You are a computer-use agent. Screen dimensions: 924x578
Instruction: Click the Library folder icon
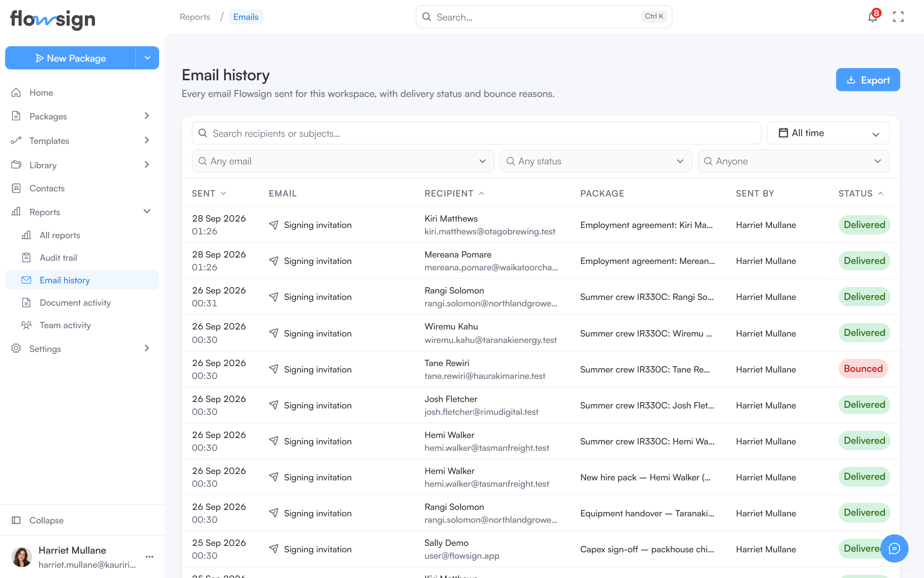[x=16, y=165]
